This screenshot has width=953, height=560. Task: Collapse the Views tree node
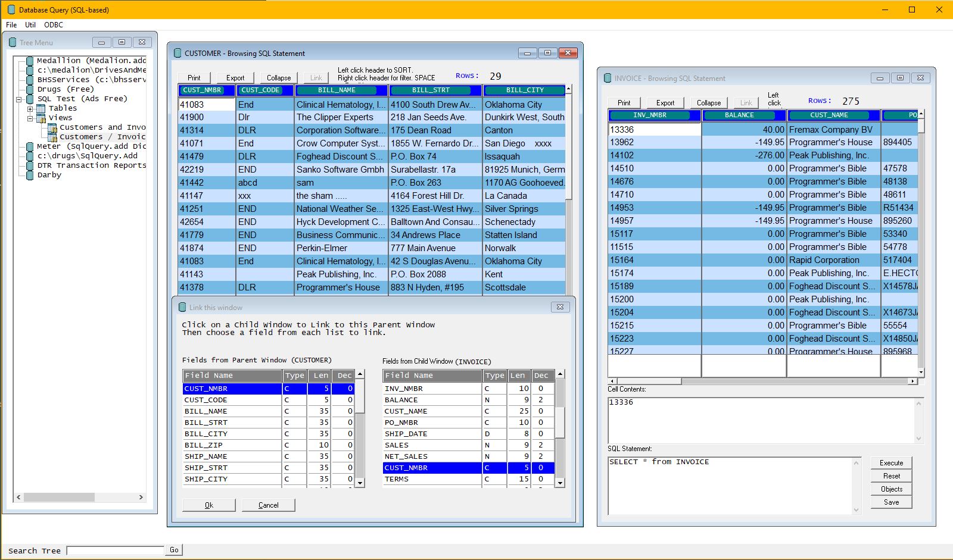[29, 118]
